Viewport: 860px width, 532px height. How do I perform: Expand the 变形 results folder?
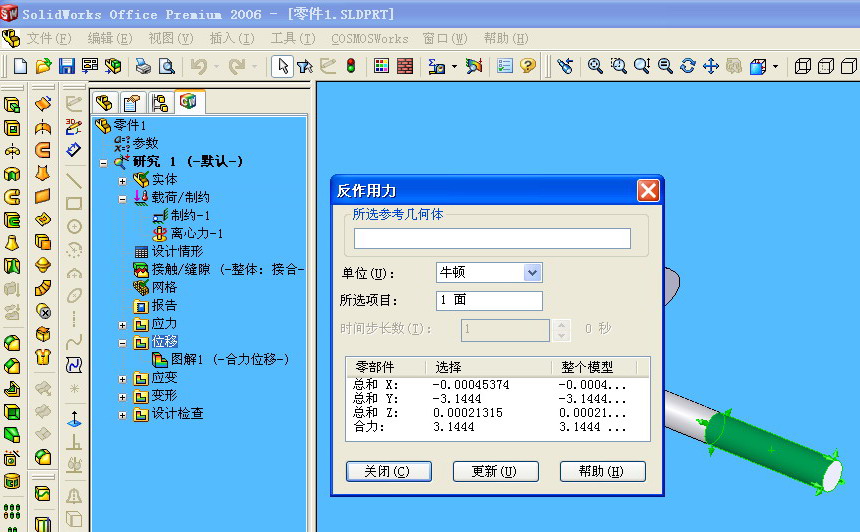tap(122, 397)
